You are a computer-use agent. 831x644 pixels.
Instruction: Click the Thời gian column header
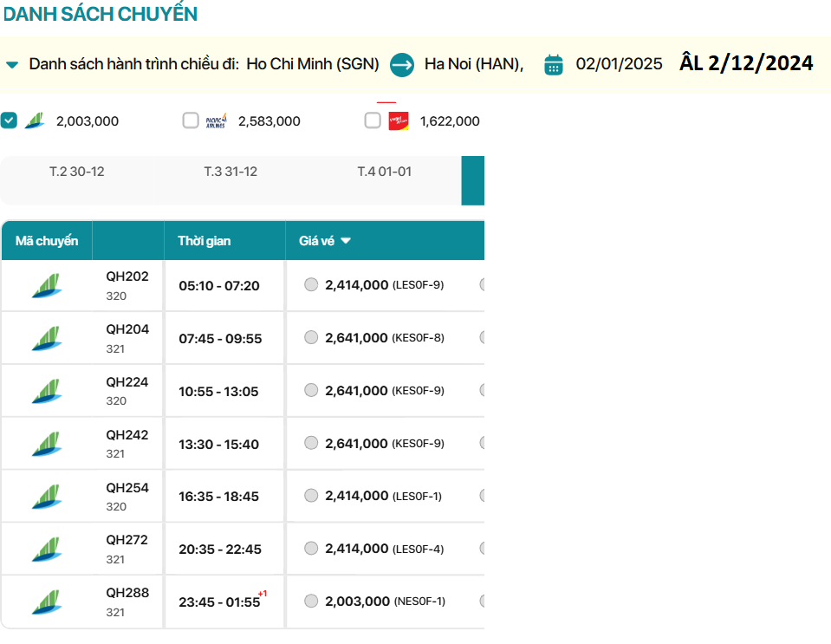point(205,241)
